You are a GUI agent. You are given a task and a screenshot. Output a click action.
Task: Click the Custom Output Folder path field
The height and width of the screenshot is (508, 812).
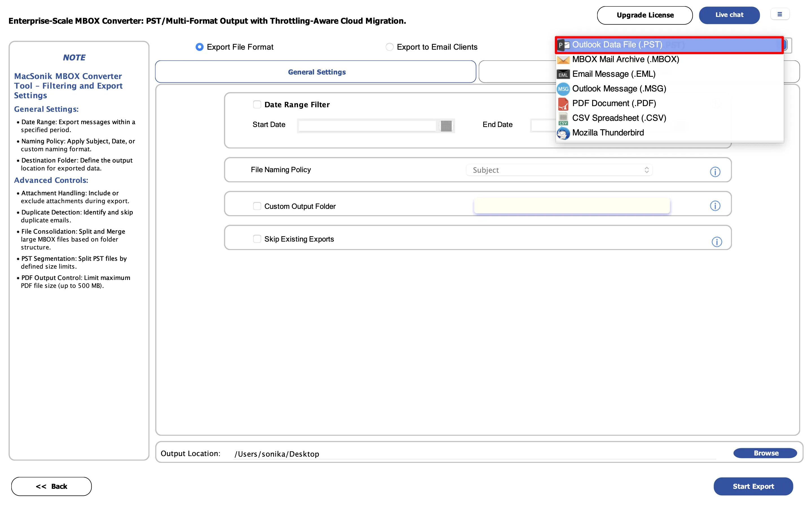click(572, 205)
